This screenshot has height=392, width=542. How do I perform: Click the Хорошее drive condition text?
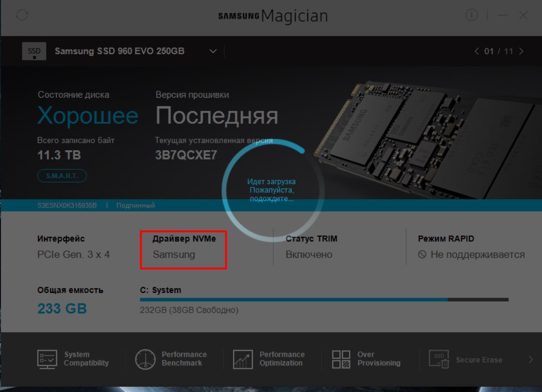pos(88,116)
